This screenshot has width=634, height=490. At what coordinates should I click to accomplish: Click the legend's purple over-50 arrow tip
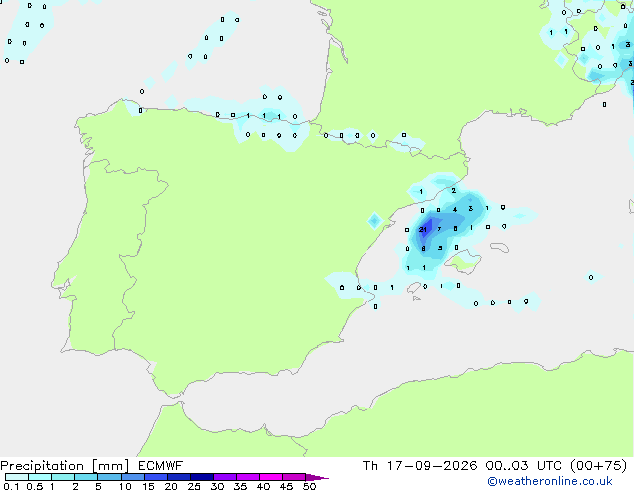coord(317,477)
